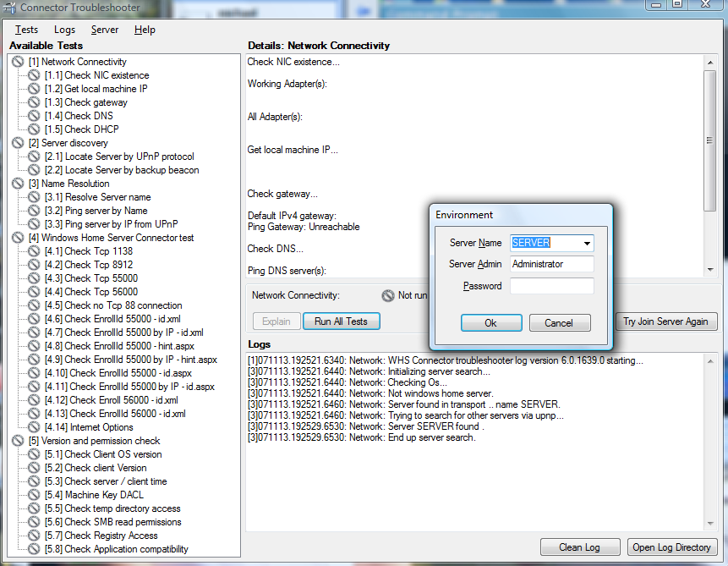728x566 pixels.
Task: Select [4.4] Check Tcp 56000 test
Action: 91,292
